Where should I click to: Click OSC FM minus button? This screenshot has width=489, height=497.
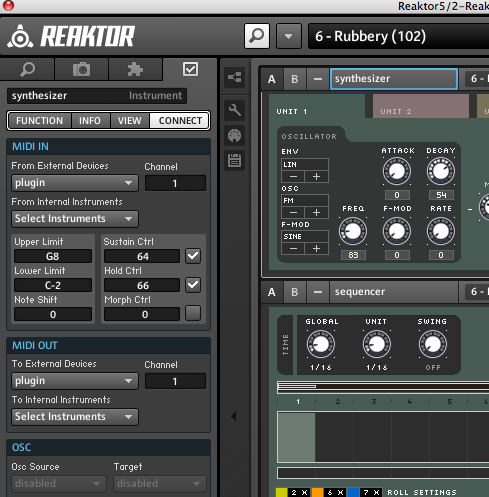pos(293,212)
